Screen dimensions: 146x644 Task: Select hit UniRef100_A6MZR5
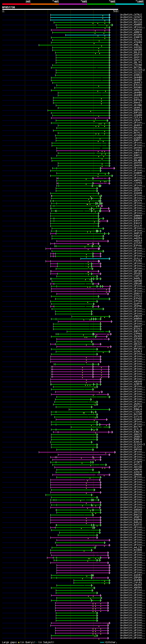point(131,50)
